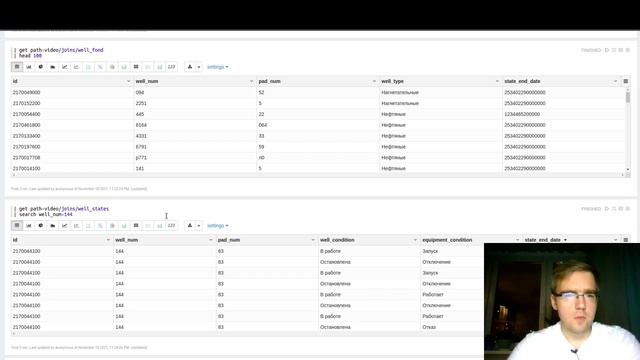Viewport: 640px width, 360px height.
Task: Switch well_fond result to bar chart
Action: coord(29,67)
